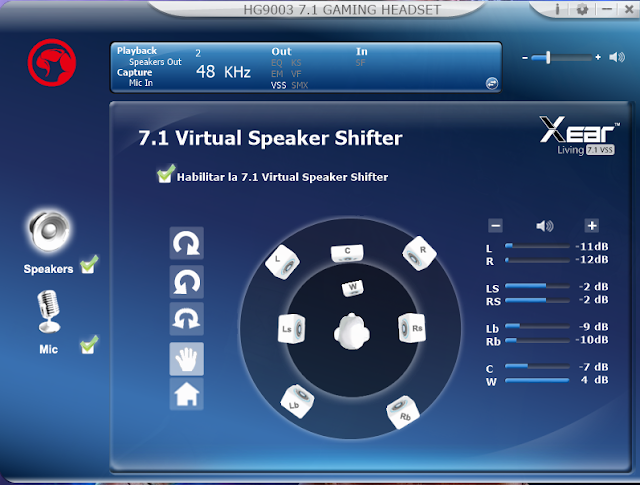The image size is (640, 485).
Task: Toggle the Mic enable checkmark
Action: coord(89,345)
